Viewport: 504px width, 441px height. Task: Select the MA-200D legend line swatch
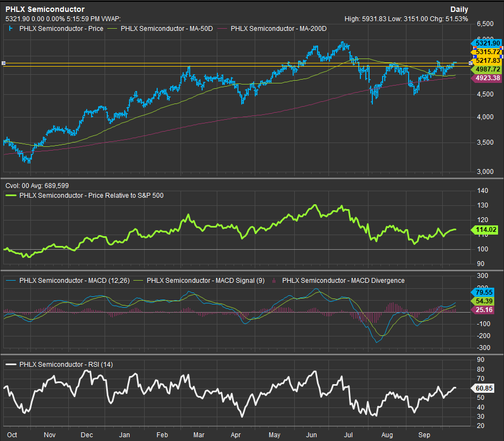[222, 29]
